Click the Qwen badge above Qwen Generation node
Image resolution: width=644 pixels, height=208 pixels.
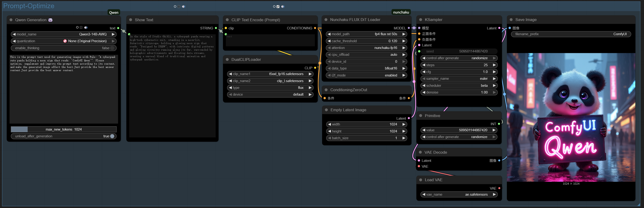(114, 13)
